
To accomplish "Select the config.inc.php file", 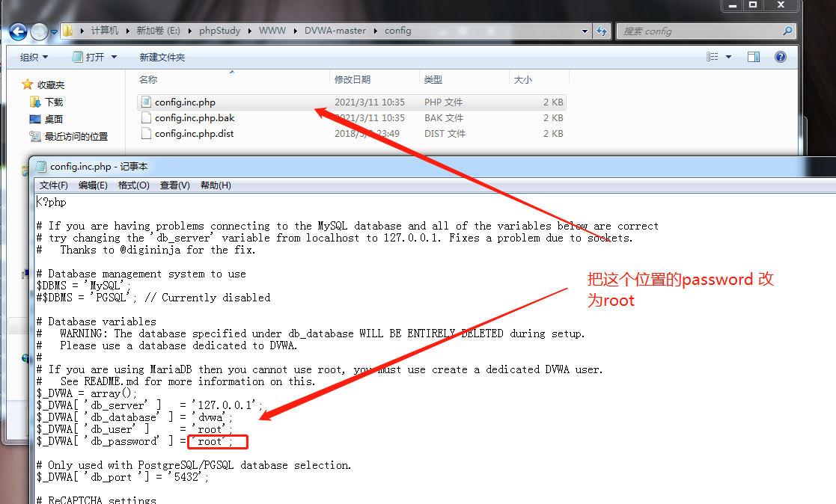I will coord(351,102).
